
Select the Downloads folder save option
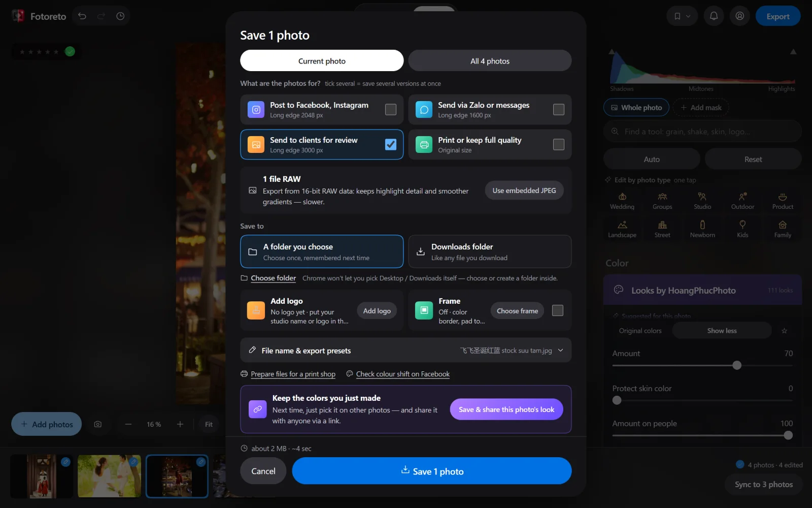(x=490, y=251)
